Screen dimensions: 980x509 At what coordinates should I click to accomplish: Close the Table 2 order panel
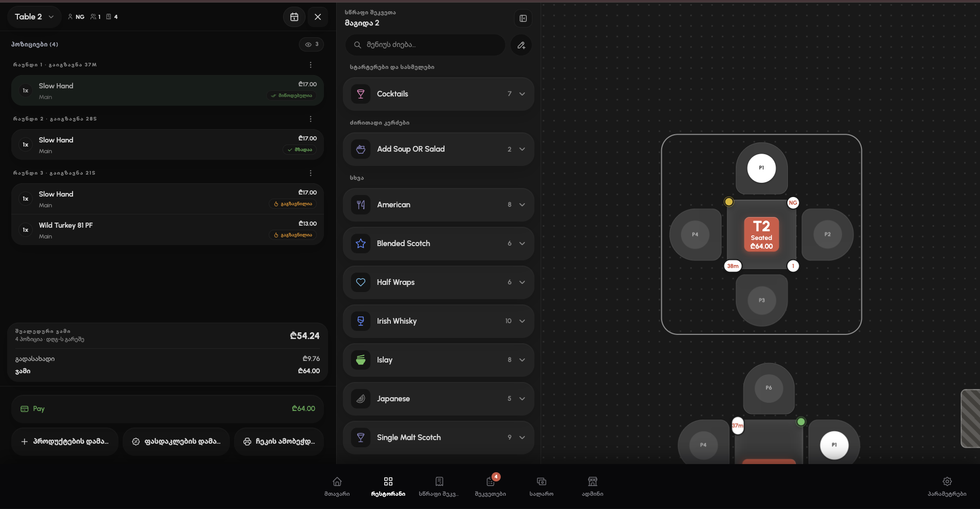(318, 17)
